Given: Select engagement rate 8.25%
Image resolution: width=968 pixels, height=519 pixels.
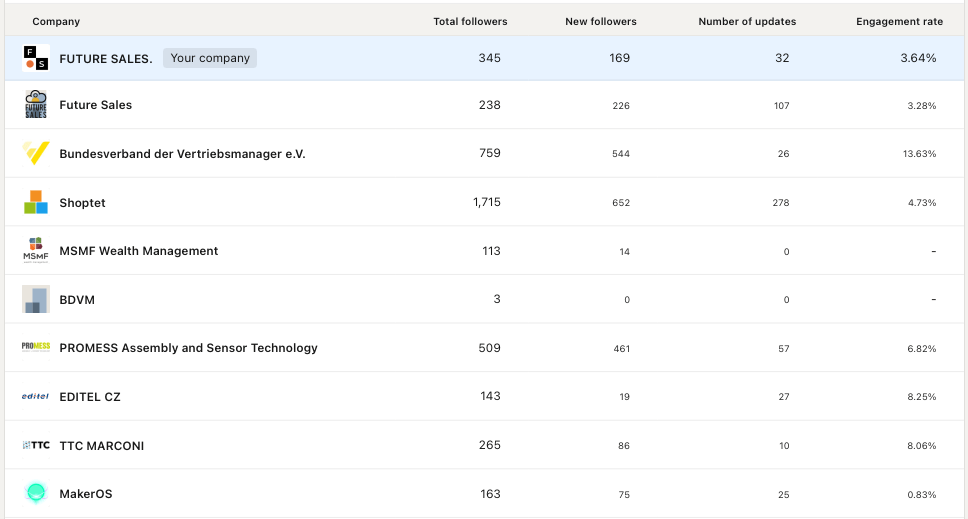Looking at the screenshot, I should coord(922,397).
